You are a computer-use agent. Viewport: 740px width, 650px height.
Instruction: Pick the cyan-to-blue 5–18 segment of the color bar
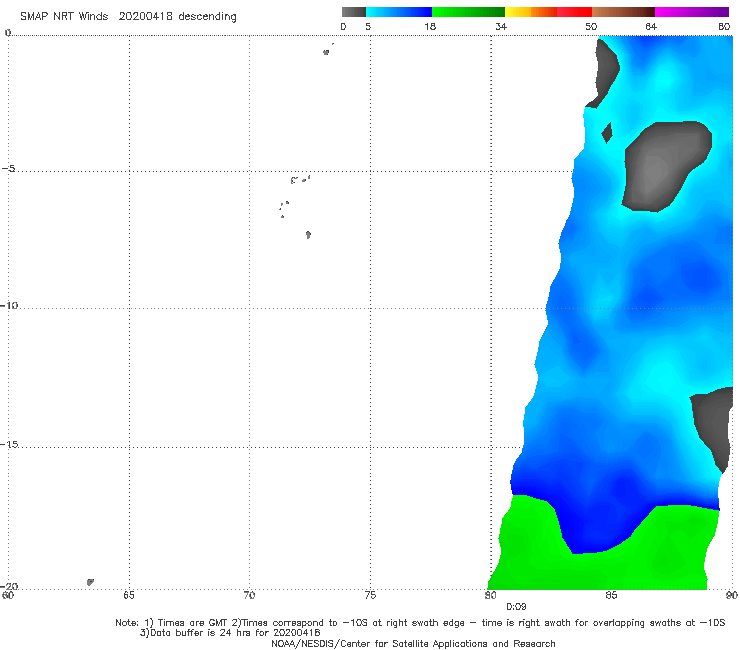click(399, 12)
